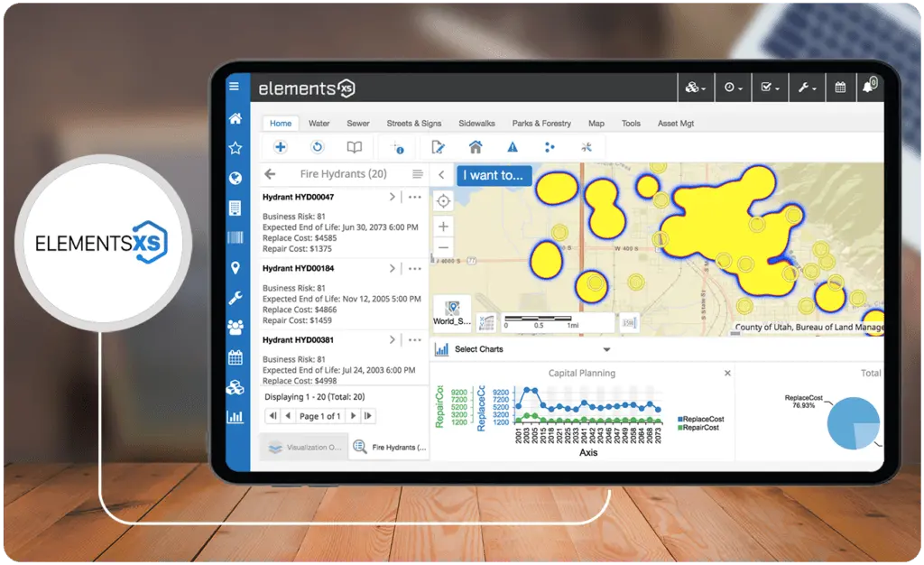Go back using the Fire Hydrants arrow
This screenshot has width=924, height=565.
click(x=270, y=174)
